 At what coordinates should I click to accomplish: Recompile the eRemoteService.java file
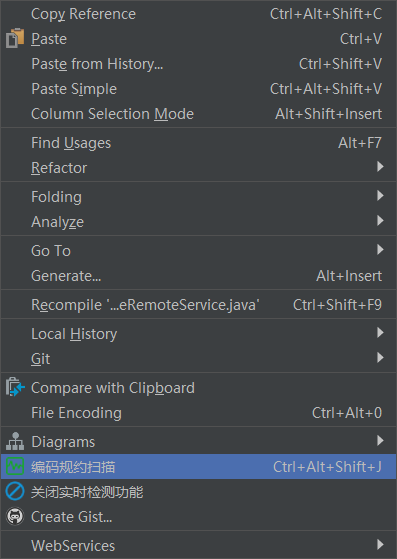(198, 304)
